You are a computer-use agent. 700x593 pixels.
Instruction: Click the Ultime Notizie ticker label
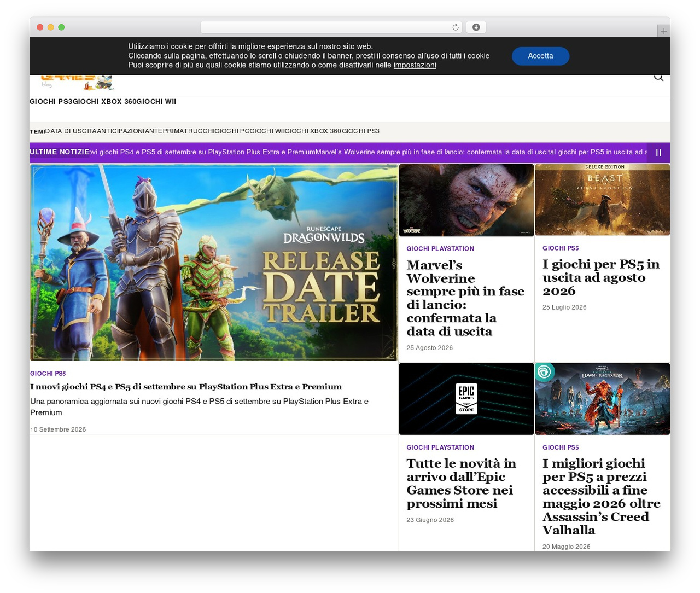pos(60,152)
